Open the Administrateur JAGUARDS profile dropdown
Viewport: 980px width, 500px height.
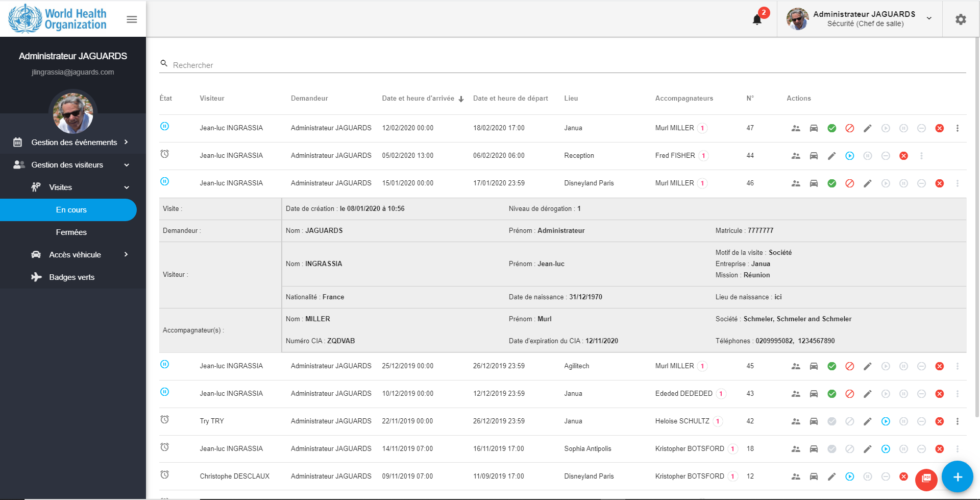click(860, 19)
